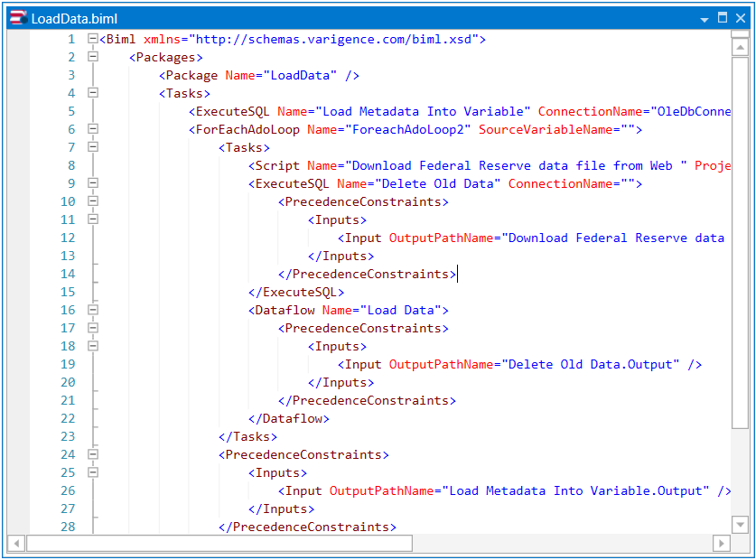Collapse the Inputs element on line 18
Screen dimensions: 756x560
tap(92, 346)
